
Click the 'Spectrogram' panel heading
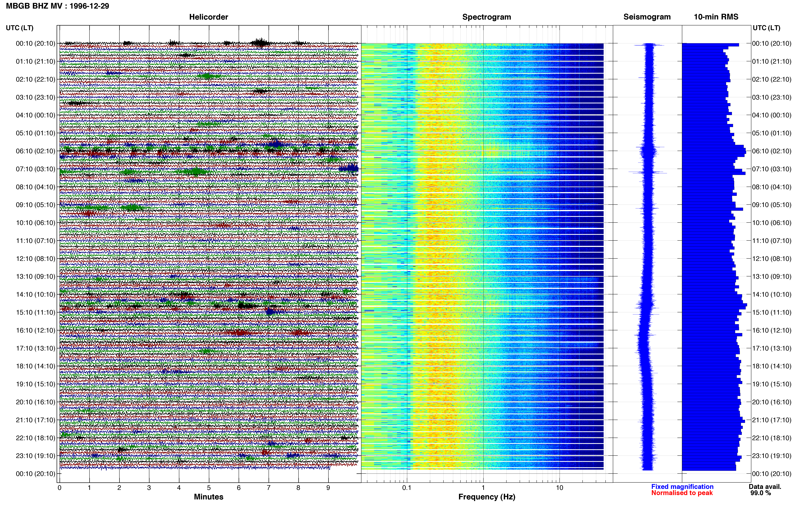click(x=487, y=17)
